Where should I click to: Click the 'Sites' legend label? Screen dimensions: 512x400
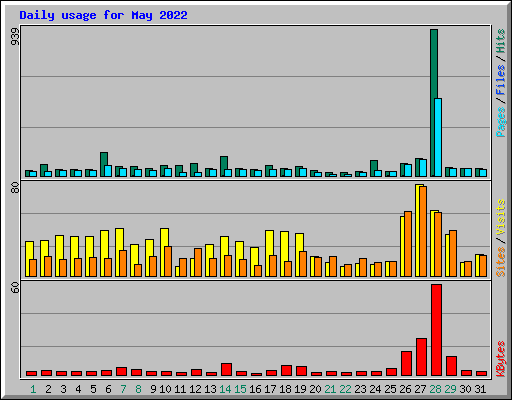click(x=501, y=262)
